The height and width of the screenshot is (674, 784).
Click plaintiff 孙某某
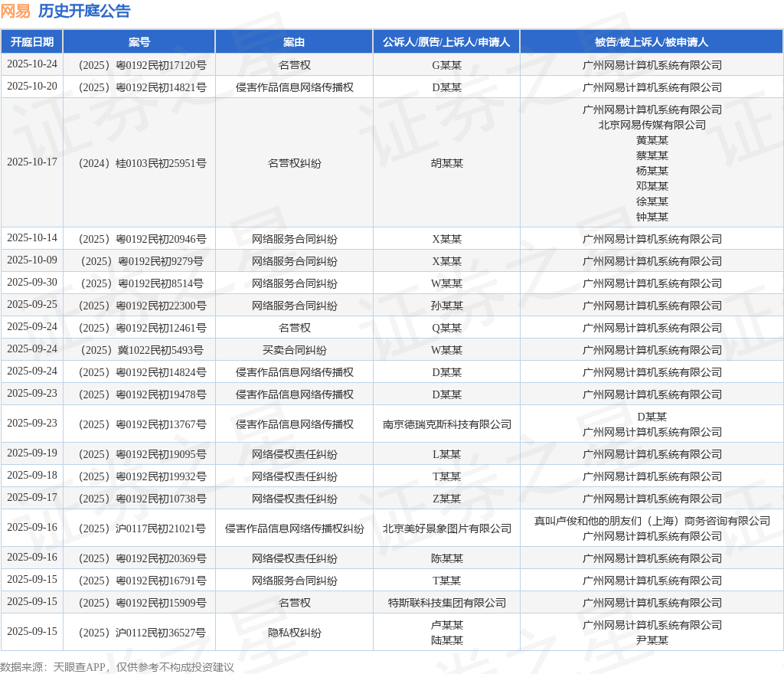click(x=446, y=306)
